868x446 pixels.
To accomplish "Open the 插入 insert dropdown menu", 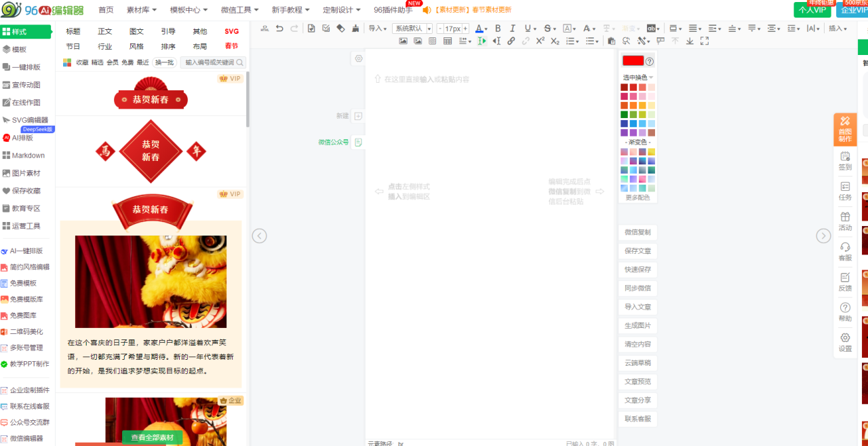I will [837, 29].
